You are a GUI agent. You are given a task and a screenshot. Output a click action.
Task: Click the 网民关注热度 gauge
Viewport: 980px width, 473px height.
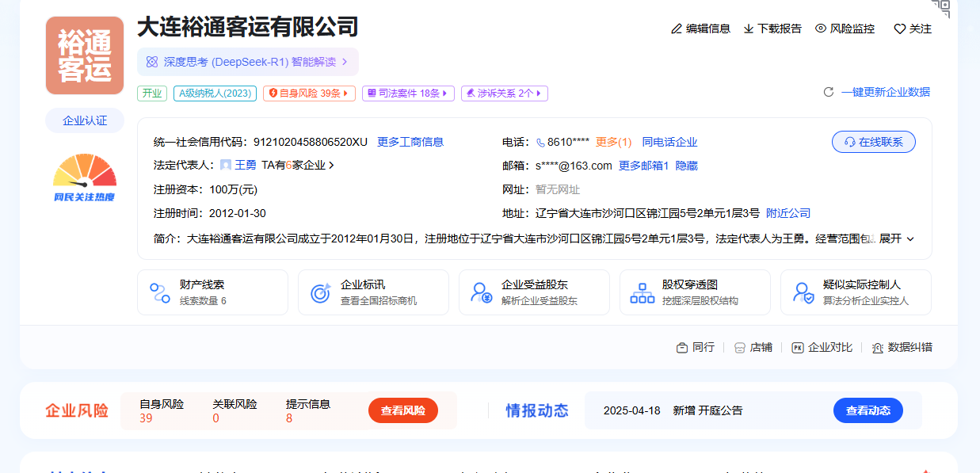click(x=85, y=177)
